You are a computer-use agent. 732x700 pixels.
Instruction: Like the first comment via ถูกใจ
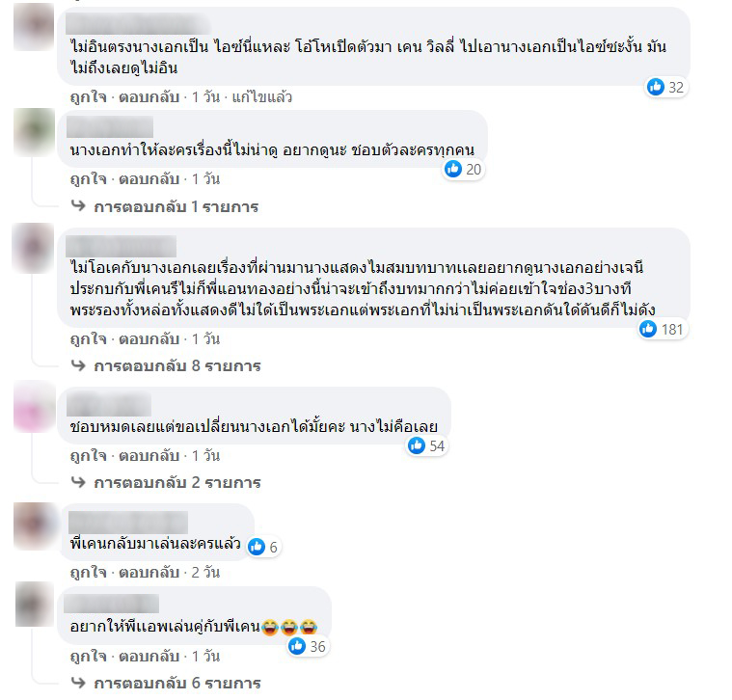(88, 96)
